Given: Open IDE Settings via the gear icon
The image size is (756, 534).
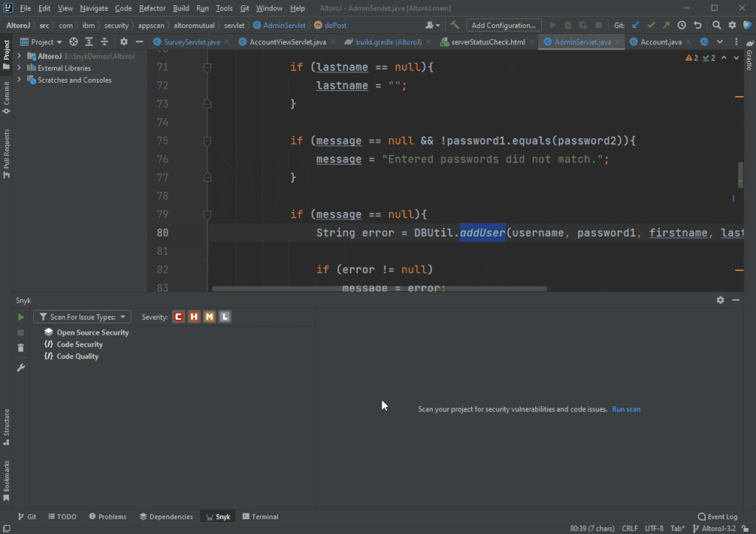Looking at the screenshot, I should (x=732, y=24).
